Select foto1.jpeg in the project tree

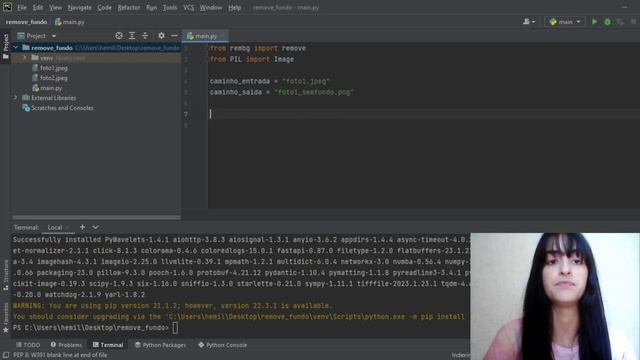pos(53,68)
